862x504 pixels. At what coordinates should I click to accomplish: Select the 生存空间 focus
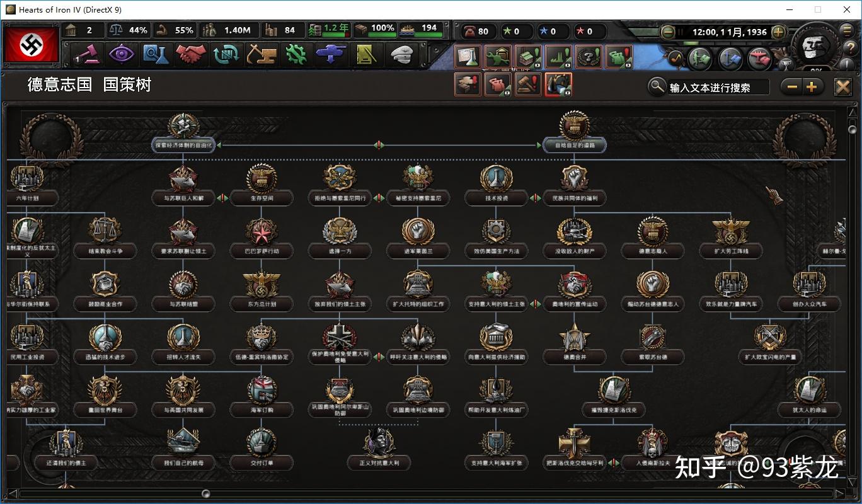point(261,186)
